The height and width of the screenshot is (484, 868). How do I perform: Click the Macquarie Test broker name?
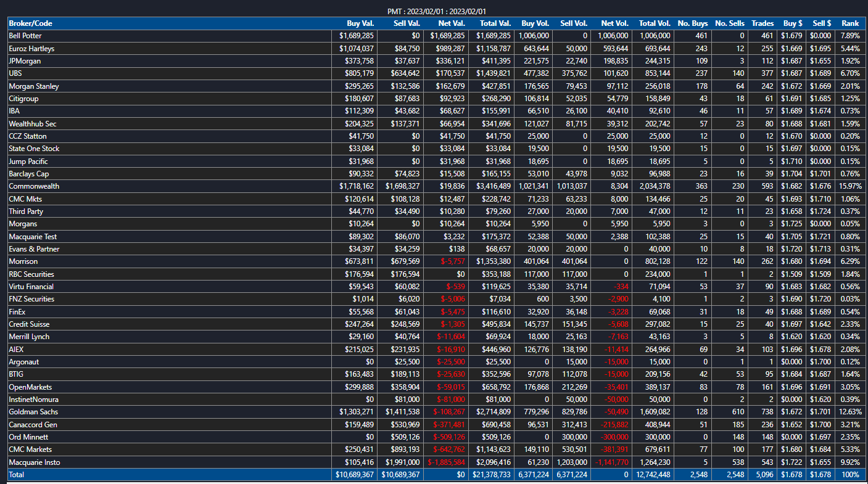click(33, 237)
